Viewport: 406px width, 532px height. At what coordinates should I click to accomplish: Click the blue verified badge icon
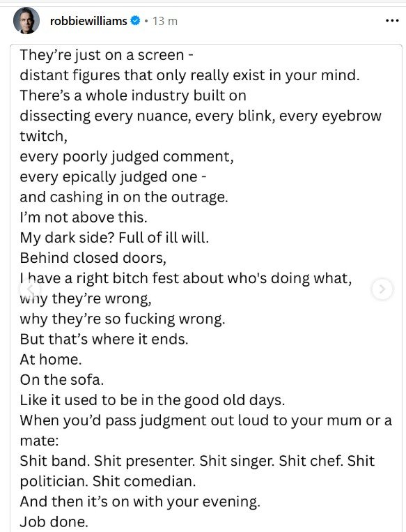136,21
